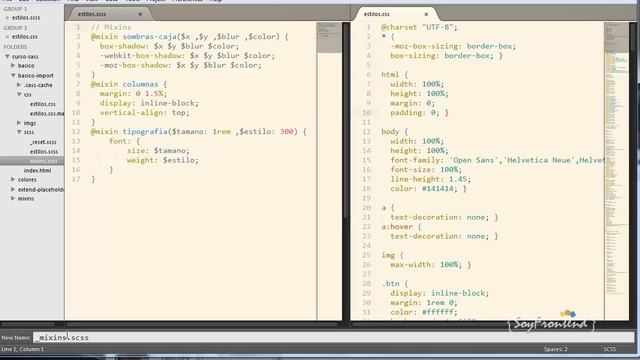Close the estilos.css editor tab
This screenshot has width=640, height=360.
426,14
